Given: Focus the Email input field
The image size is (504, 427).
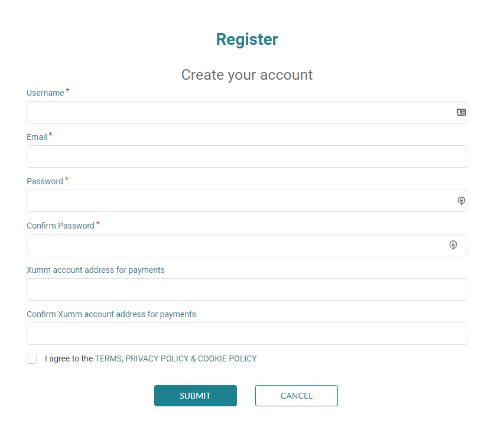Looking at the screenshot, I should click(247, 157).
